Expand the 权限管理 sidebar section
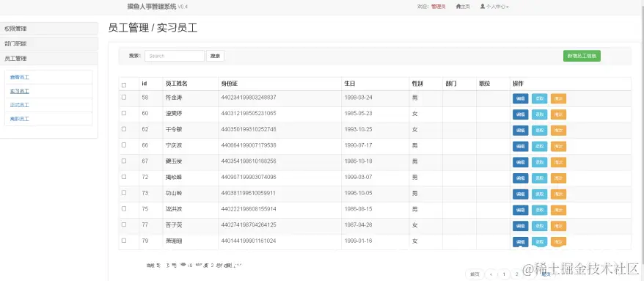The width and height of the screenshot is (644, 281). [x=49, y=29]
